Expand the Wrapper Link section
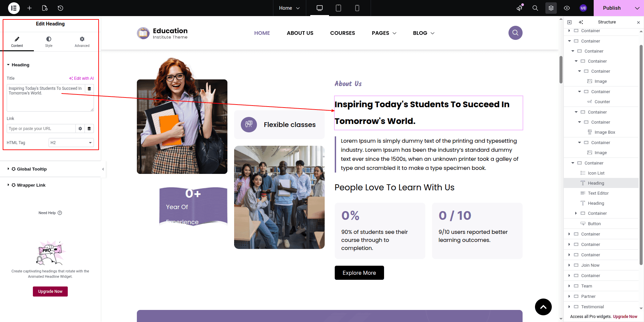Viewport: 644px width, 322px height. [x=31, y=185]
